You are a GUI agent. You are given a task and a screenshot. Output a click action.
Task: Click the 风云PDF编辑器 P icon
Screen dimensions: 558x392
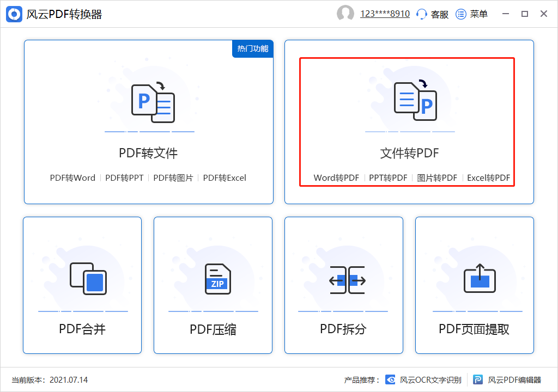coord(478,380)
